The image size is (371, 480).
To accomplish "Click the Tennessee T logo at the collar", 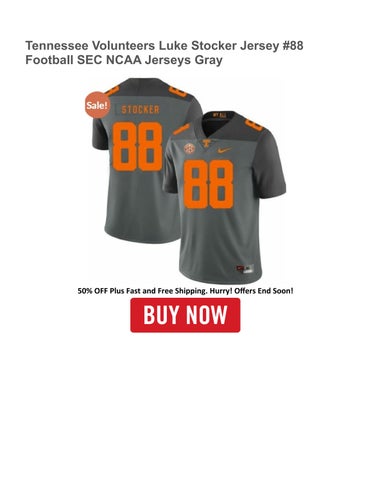I will [207, 144].
